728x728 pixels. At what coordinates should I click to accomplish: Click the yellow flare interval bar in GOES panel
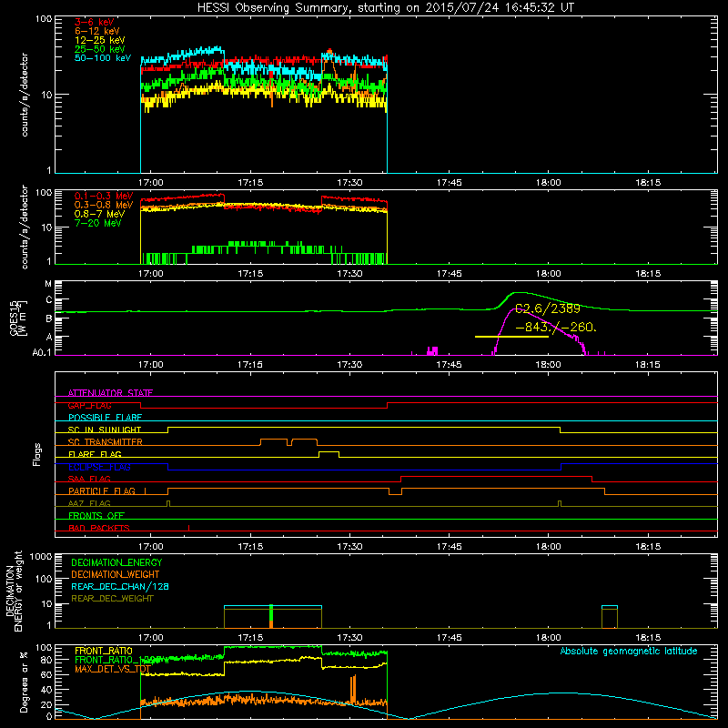coord(511,337)
